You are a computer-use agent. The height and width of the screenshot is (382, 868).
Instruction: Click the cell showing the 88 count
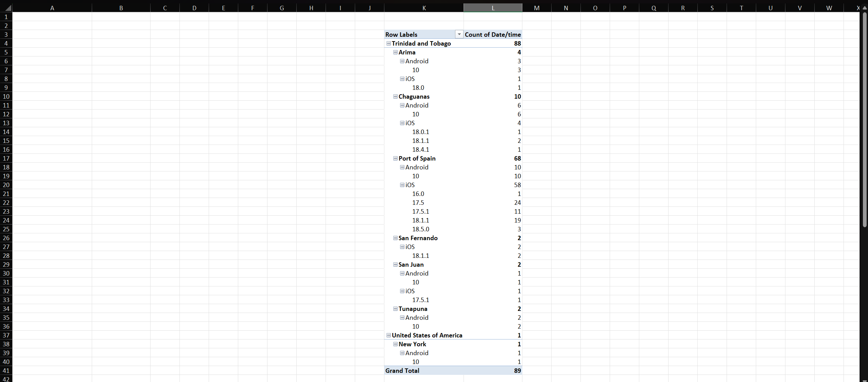coord(517,43)
